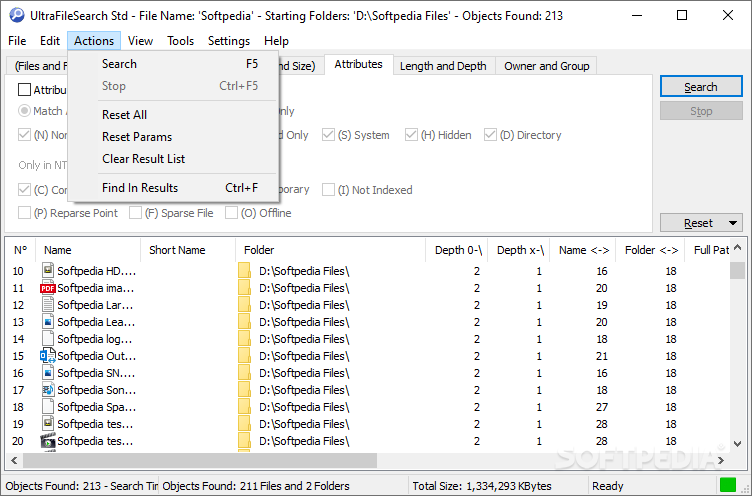Click the video clapper icon in row 20
The width and height of the screenshot is (752, 496).
[47, 441]
